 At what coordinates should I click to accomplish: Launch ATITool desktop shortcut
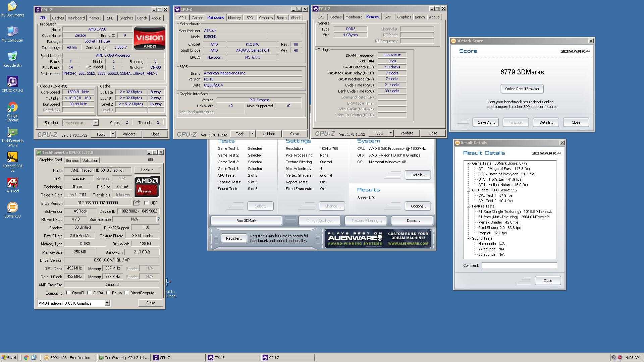coord(12,185)
